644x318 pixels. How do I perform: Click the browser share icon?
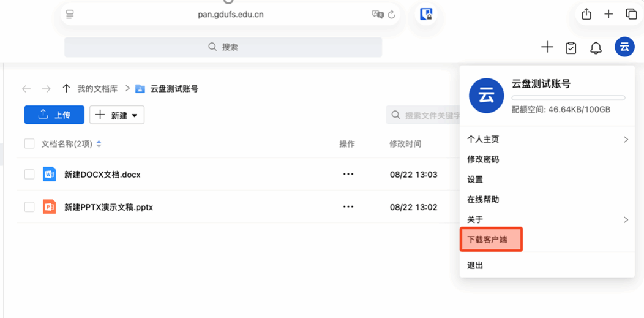click(586, 14)
